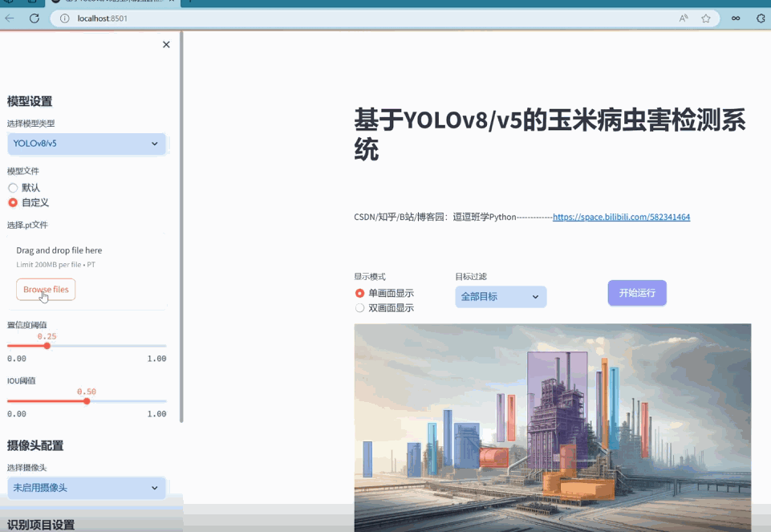Add this page to favorites via star icon
The height and width of the screenshot is (532, 771).
pos(705,18)
